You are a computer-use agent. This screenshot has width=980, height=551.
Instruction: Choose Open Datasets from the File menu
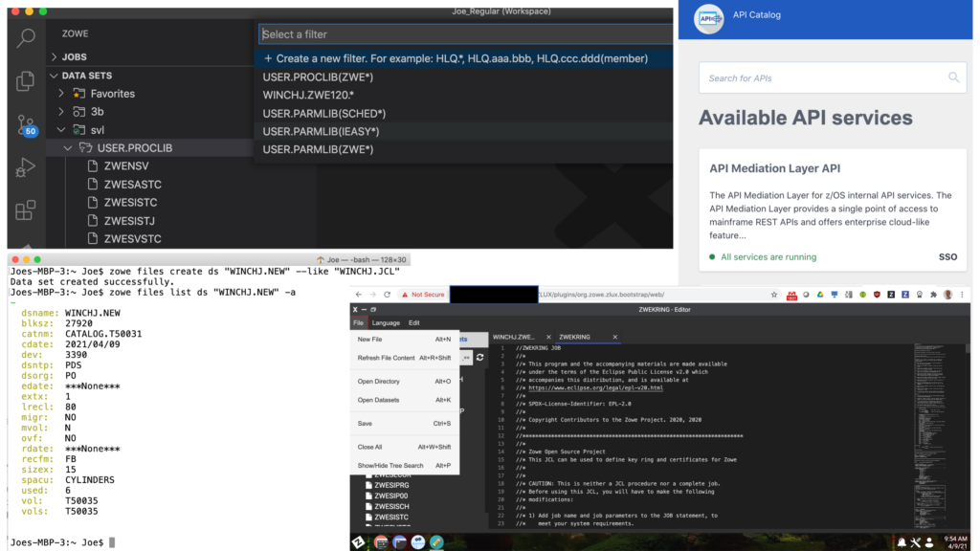click(405, 400)
